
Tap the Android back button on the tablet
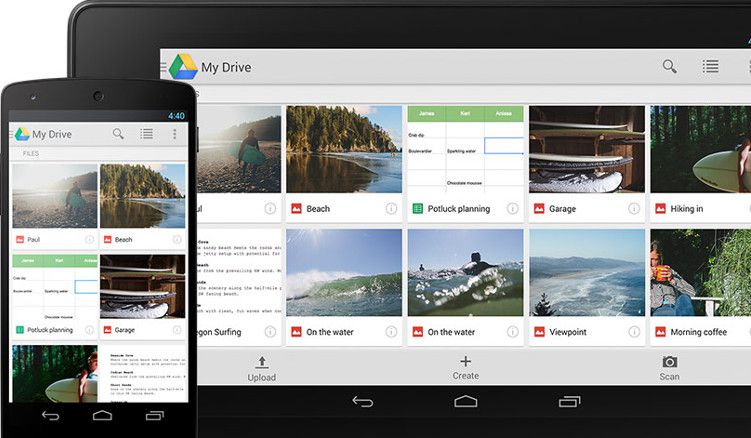pyautogui.click(x=363, y=401)
